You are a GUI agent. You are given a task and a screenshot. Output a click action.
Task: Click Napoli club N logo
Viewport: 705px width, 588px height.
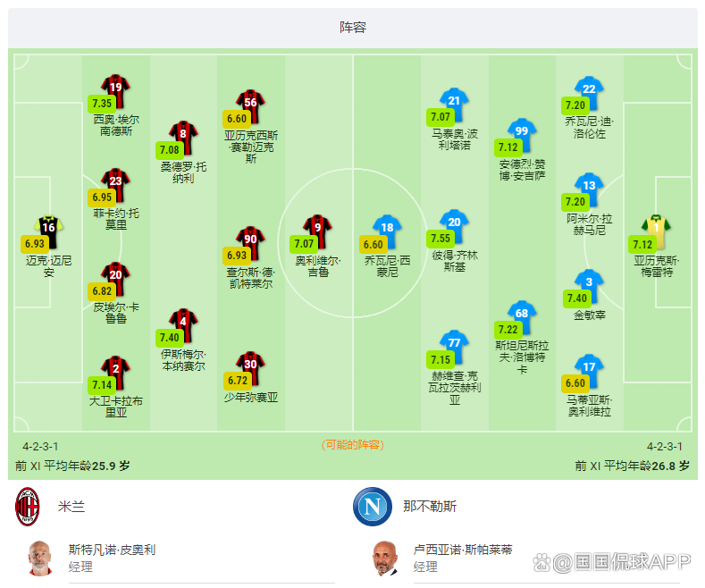pyautogui.click(x=373, y=507)
